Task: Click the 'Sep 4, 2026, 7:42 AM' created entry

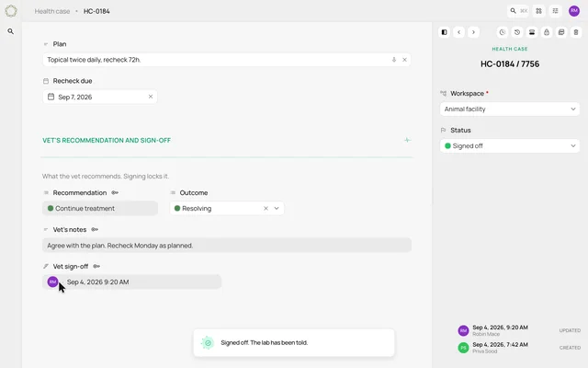Action: (500, 345)
